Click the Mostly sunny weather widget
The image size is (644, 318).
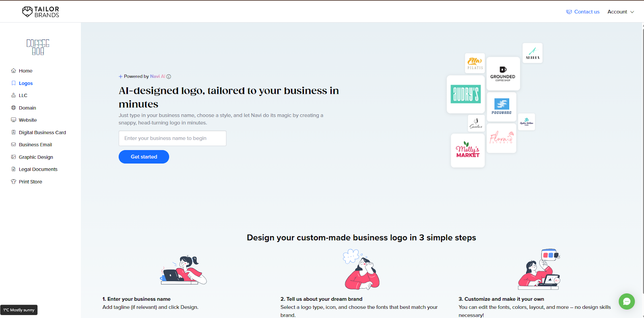pos(19,310)
